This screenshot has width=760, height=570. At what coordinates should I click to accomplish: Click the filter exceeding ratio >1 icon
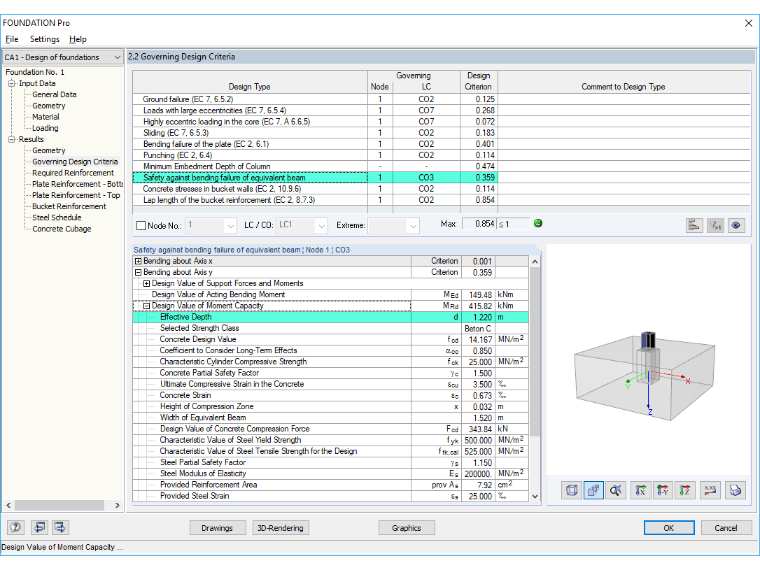pos(715,225)
